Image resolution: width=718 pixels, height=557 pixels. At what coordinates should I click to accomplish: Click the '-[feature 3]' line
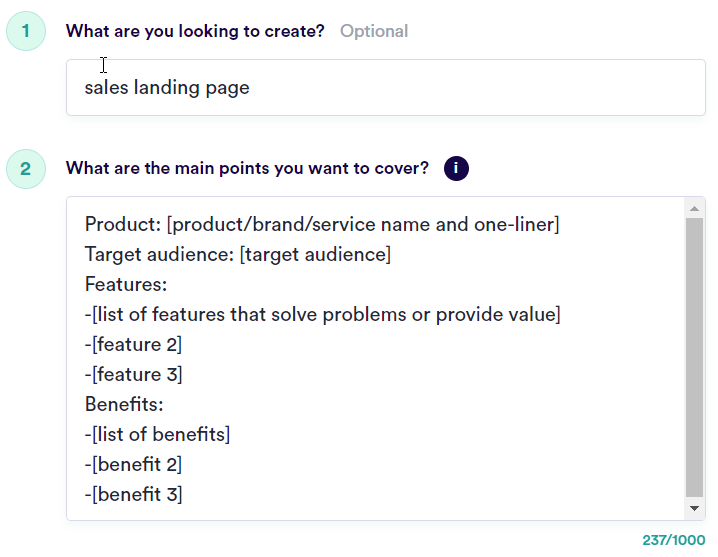pyautogui.click(x=133, y=374)
